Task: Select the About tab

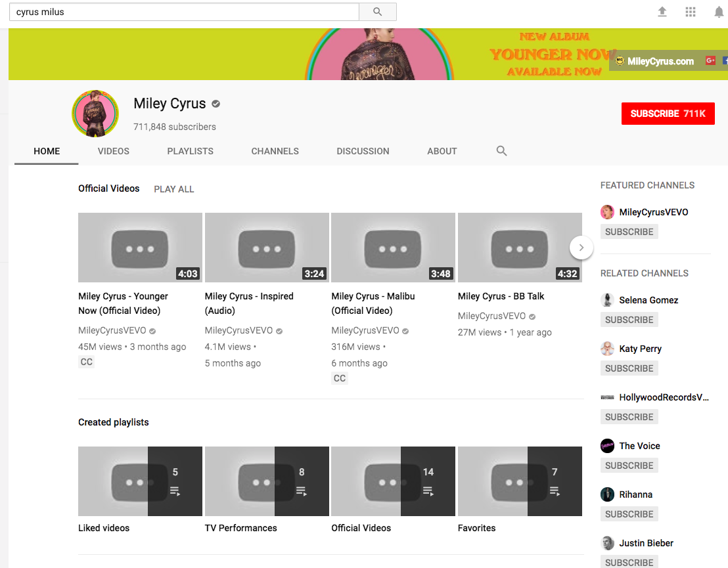Action: coord(442,151)
